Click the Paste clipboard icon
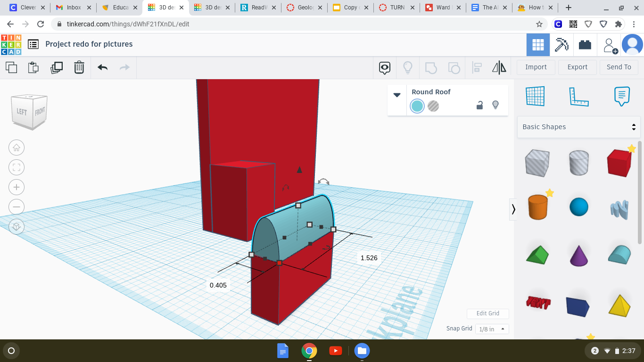Image resolution: width=644 pixels, height=362 pixels. pyautogui.click(x=33, y=67)
